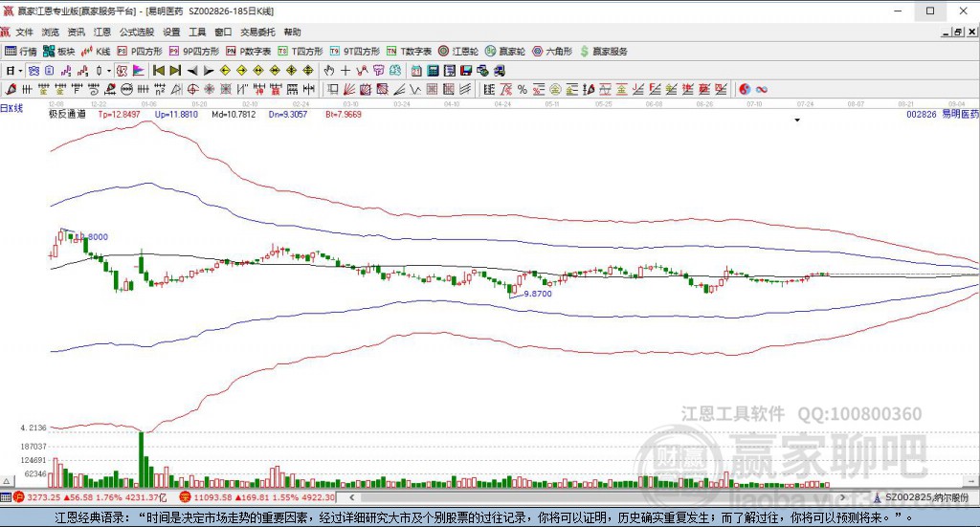
Task: Select the crosshair cursor tool
Action: click(345, 71)
